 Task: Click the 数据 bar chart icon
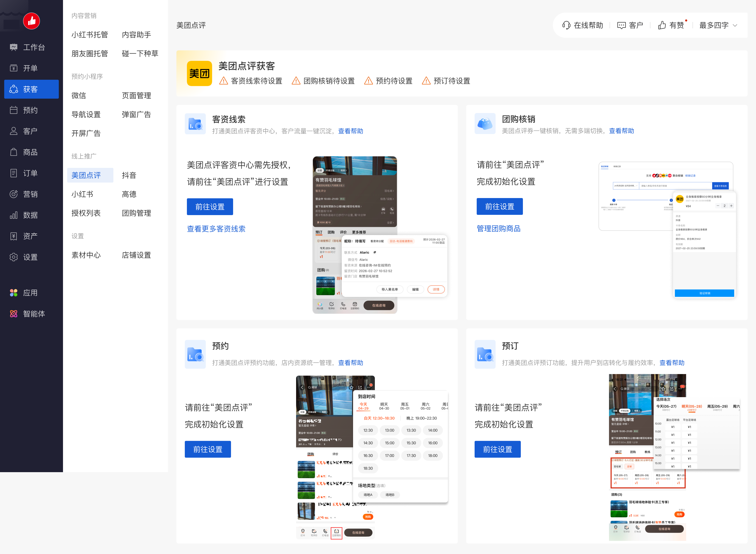pos(13,215)
